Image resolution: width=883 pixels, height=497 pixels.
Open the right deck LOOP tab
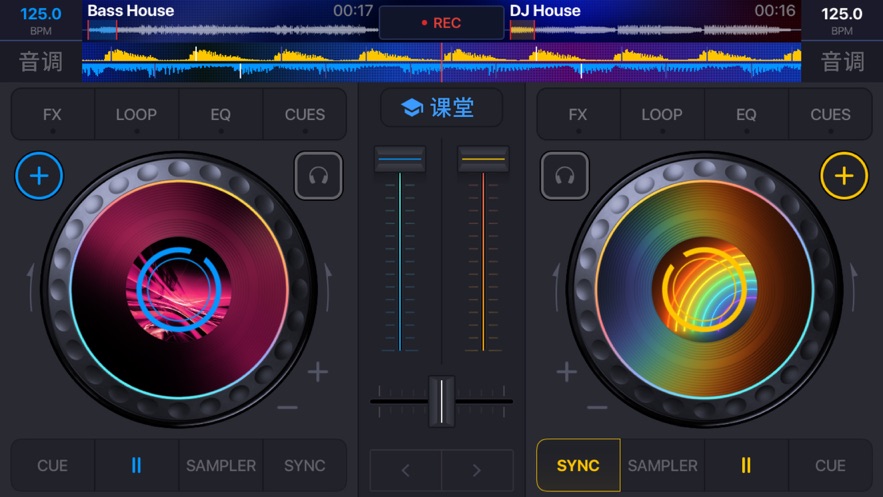[x=662, y=114]
